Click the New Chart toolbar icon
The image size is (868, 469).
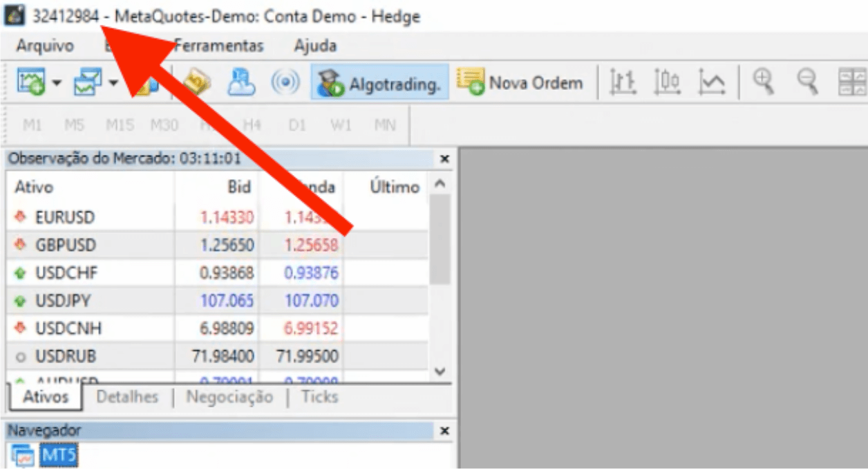click(30, 84)
